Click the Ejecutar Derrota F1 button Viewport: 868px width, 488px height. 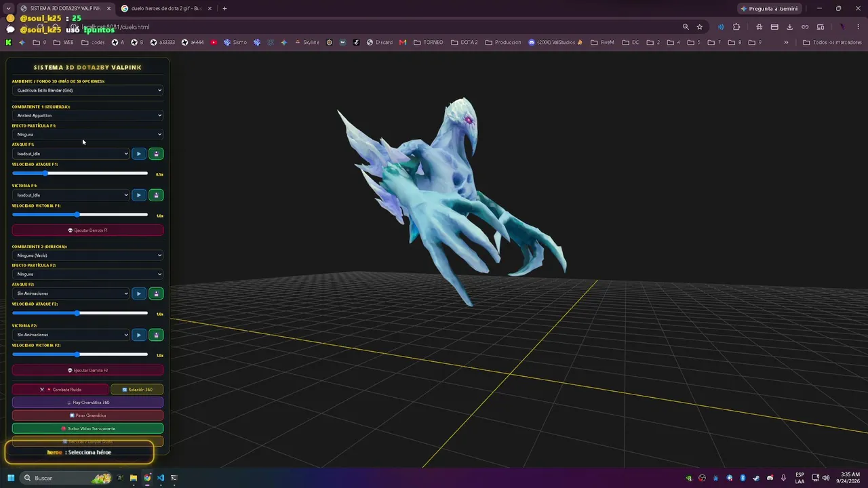pos(87,230)
